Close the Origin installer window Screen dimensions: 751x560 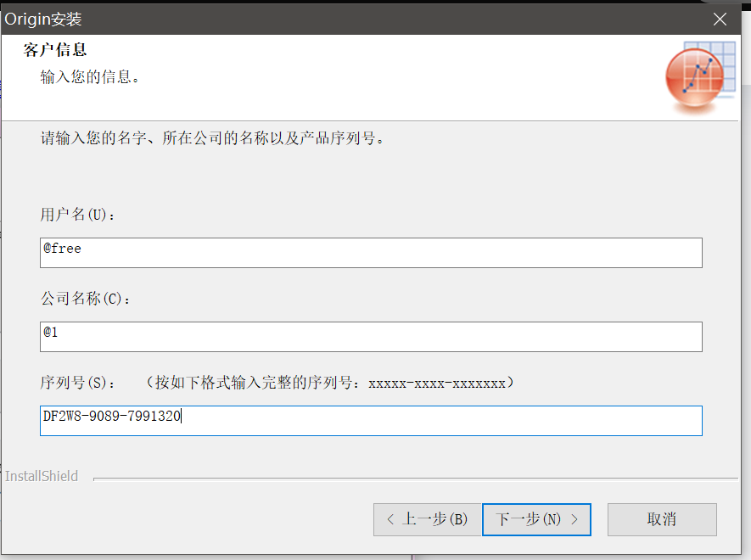coord(720,19)
